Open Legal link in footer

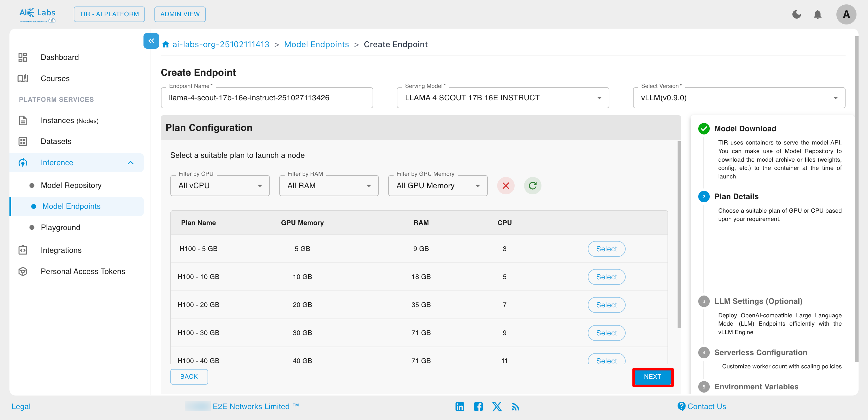21,406
